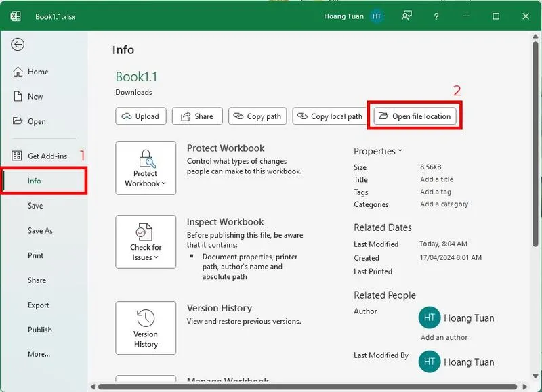Open the Help question mark icon
Screen dimensions: 542x392
pyautogui.click(x=436, y=16)
